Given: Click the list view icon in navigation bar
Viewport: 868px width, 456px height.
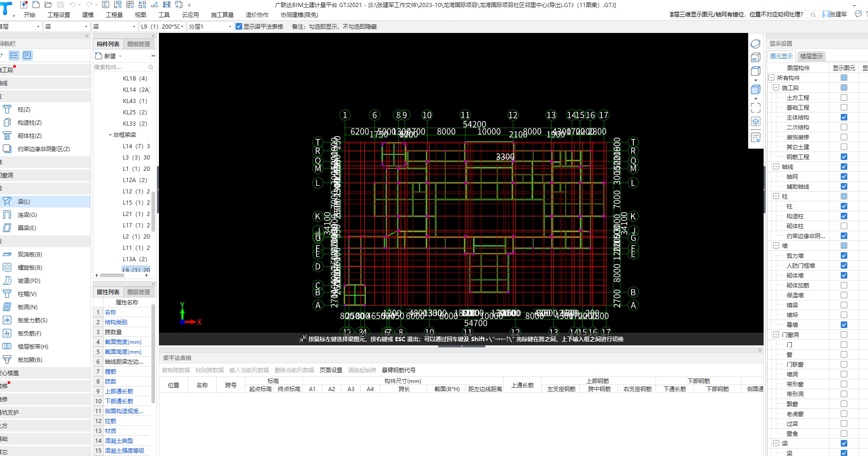Looking at the screenshot, I should (x=14, y=56).
